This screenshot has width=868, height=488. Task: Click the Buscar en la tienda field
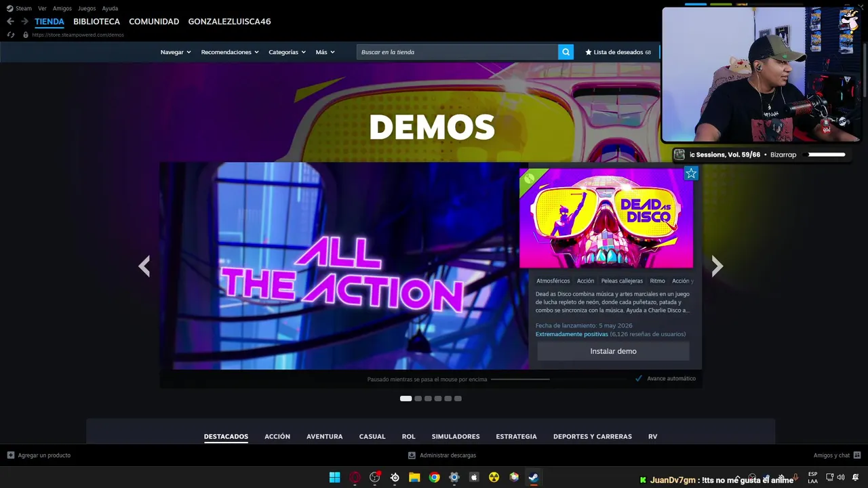[457, 52]
